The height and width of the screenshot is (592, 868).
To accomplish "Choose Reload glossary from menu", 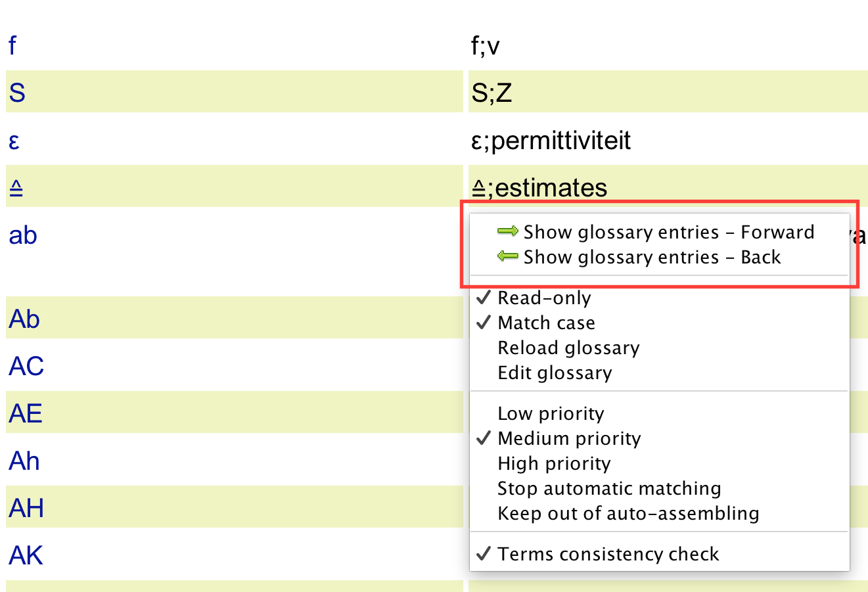I will 568,348.
